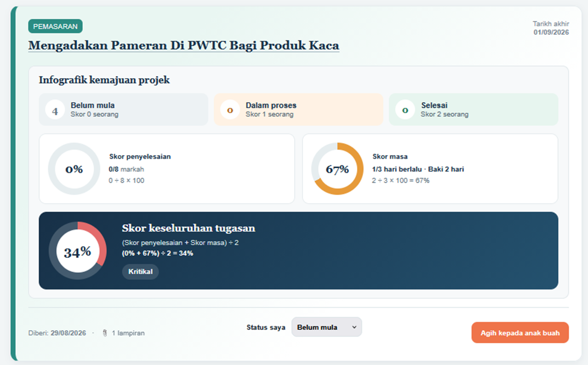This screenshot has width=588, height=365.
Task: Click the 67% time score ring
Action: 337,169
